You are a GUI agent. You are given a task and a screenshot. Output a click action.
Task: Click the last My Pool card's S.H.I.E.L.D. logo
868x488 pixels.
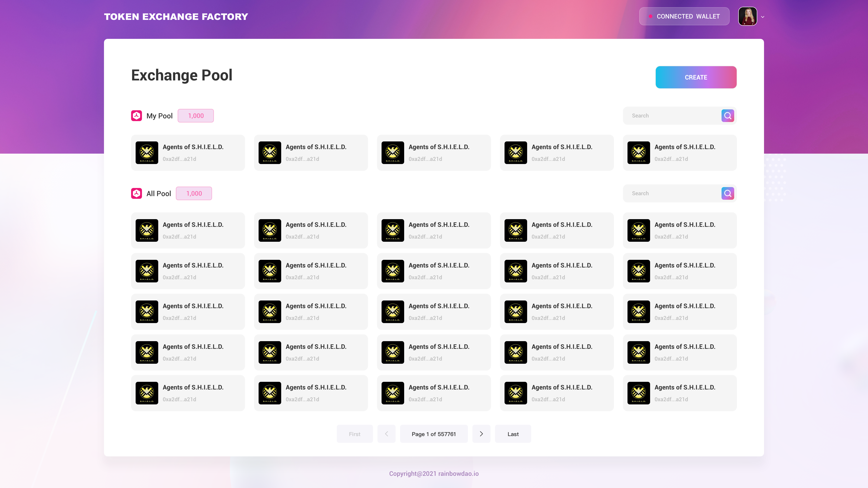639,152
